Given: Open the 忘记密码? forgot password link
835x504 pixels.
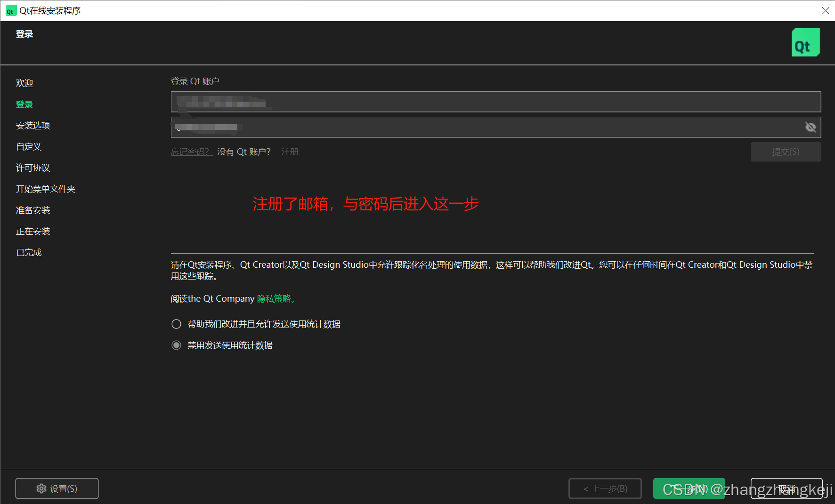Looking at the screenshot, I should click(x=192, y=152).
